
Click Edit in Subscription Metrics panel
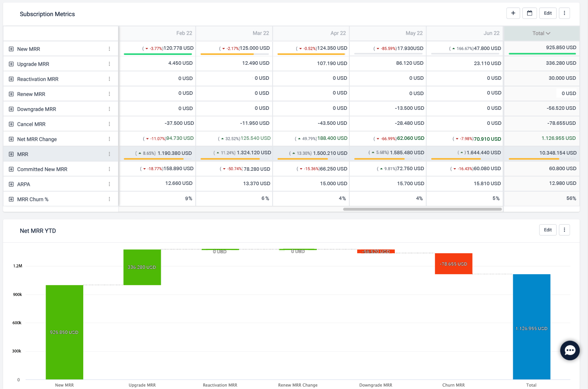[x=548, y=13]
